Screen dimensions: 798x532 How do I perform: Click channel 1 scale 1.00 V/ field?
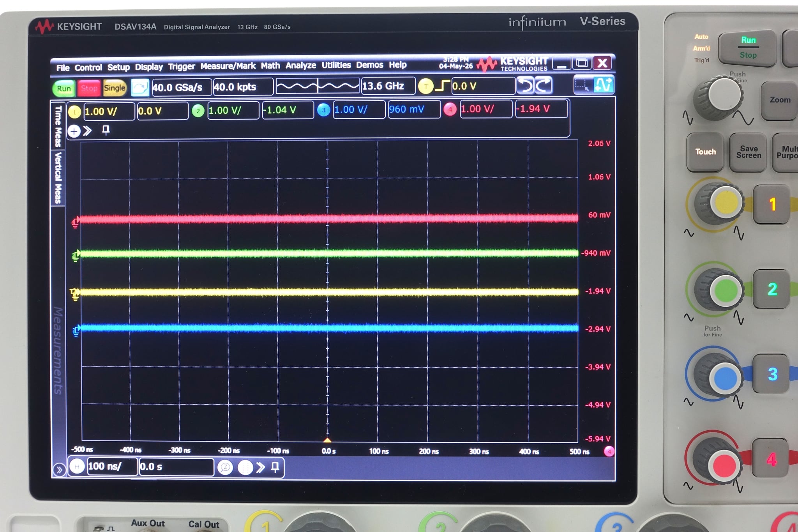[x=109, y=111]
